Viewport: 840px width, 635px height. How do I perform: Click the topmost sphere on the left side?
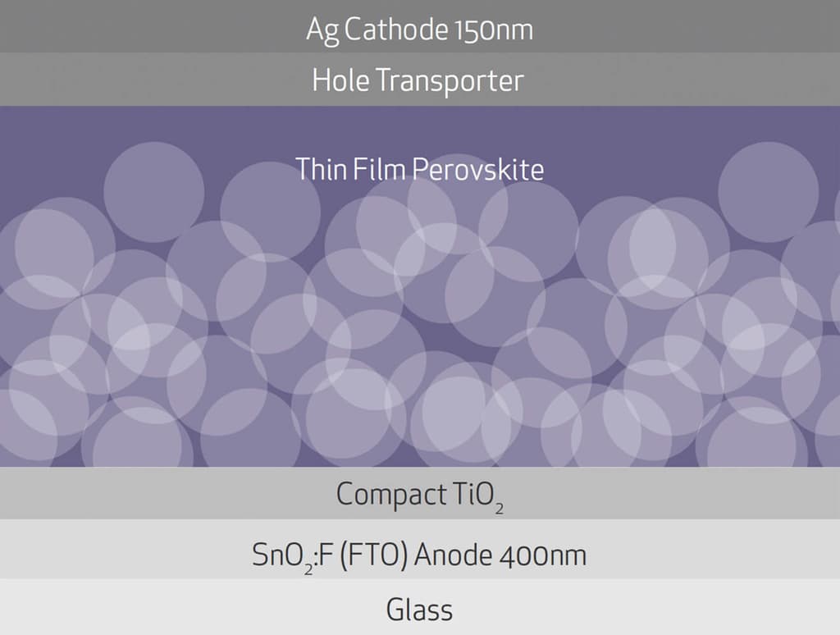[153, 192]
